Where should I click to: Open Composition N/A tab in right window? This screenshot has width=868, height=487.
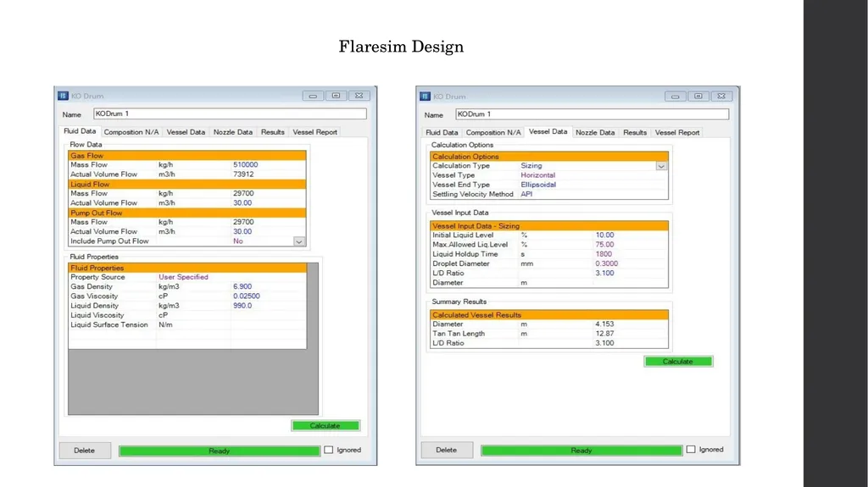point(493,133)
